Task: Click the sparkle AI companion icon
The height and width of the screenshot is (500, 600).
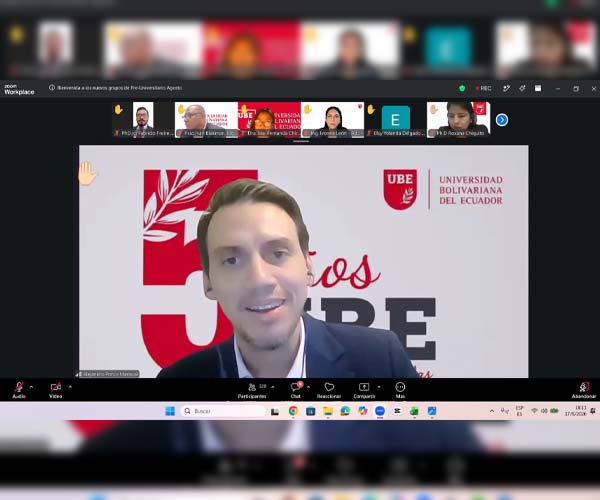Action: 522,88
